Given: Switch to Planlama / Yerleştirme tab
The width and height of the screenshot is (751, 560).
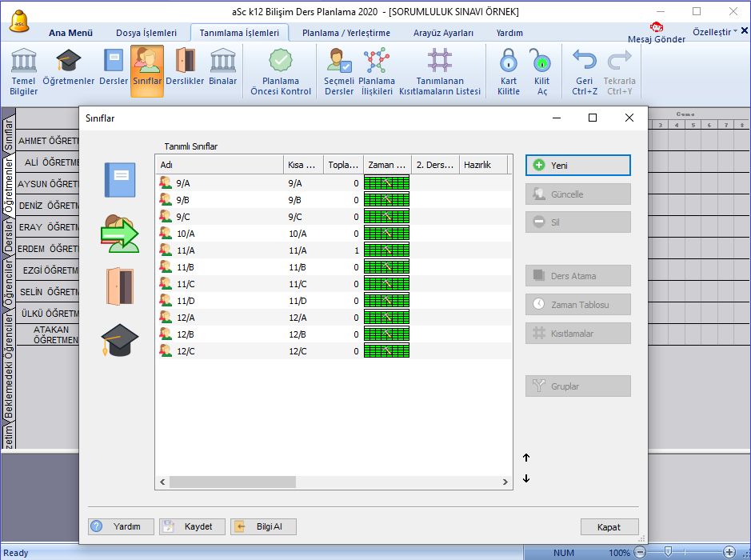Looking at the screenshot, I should [346, 33].
